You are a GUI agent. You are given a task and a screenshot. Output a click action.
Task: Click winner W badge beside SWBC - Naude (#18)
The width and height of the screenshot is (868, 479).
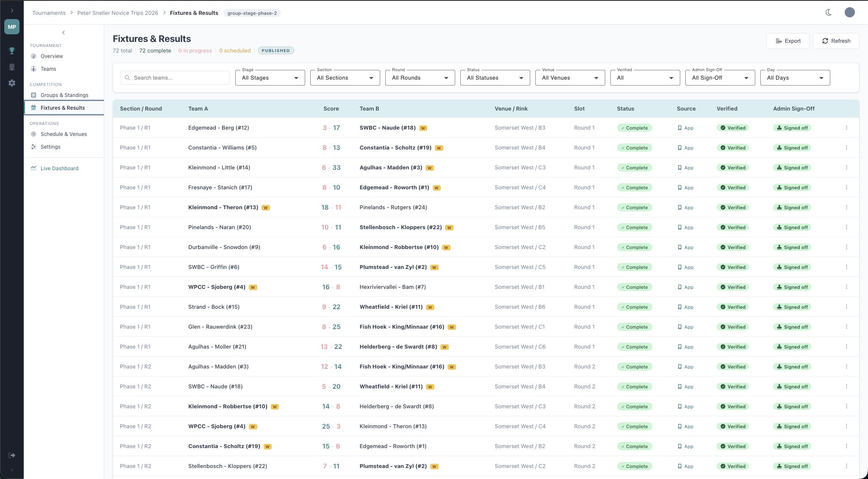(x=423, y=128)
